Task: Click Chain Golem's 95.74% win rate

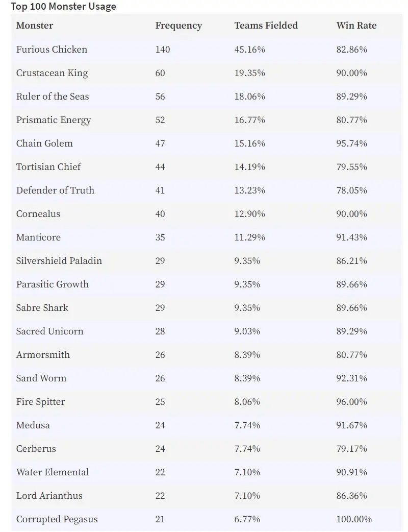Action: coord(351,143)
